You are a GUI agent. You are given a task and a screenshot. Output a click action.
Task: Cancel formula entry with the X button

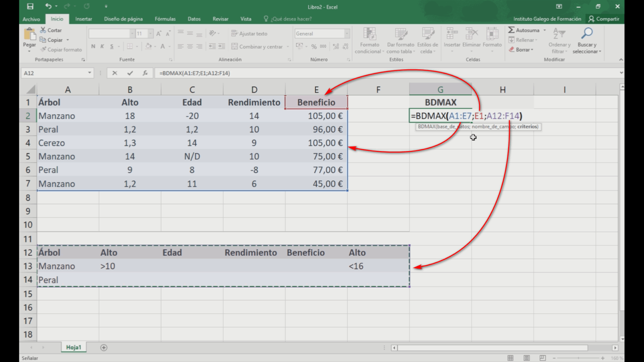(115, 73)
